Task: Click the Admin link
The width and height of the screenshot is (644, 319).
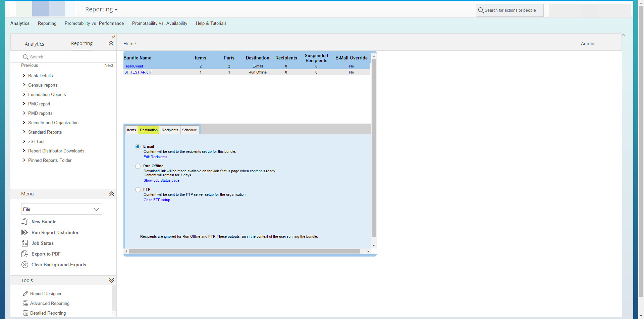Action: 587,44
